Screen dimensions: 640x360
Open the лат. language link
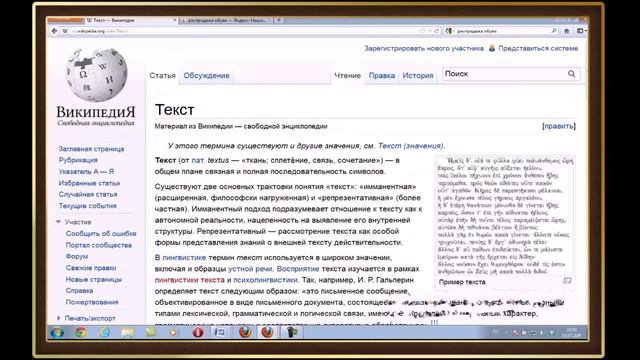coord(198,160)
